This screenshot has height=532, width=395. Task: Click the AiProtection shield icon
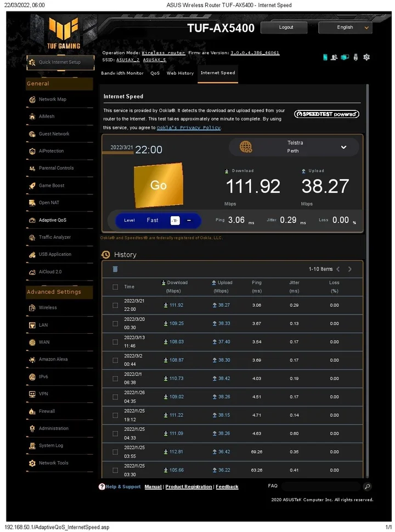coord(32,151)
